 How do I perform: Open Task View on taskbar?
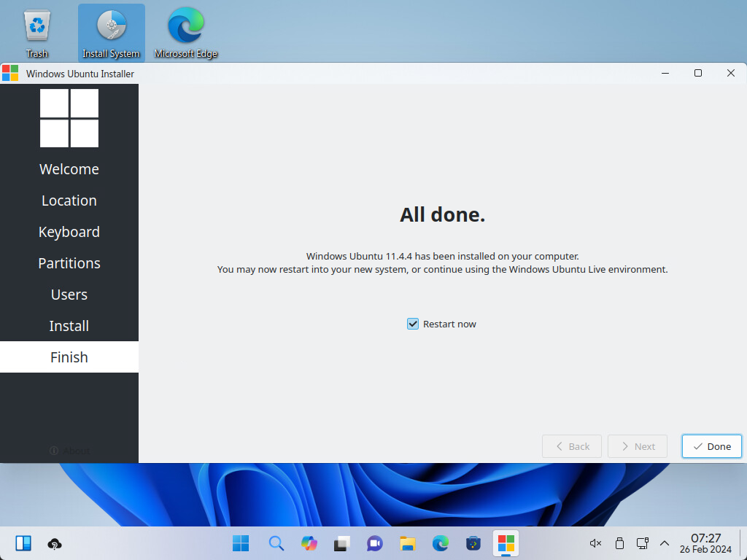[341, 543]
